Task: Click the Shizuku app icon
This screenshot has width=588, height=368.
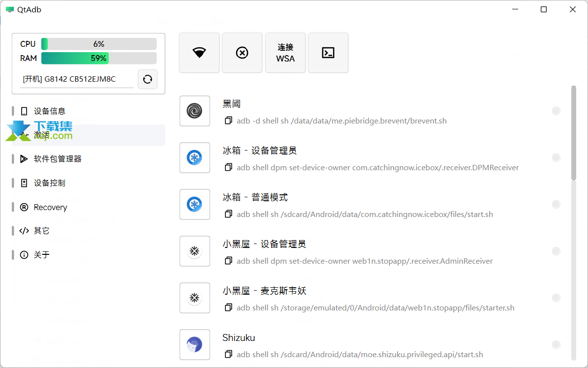Action: [x=195, y=344]
